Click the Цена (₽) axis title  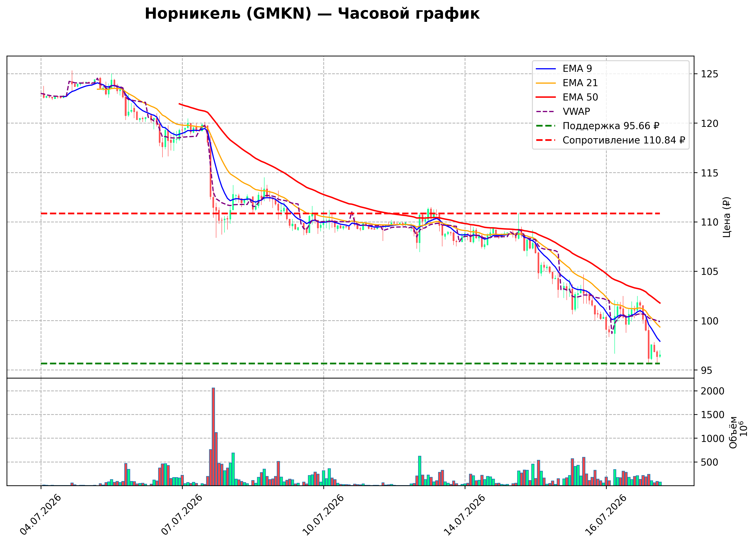click(x=727, y=217)
